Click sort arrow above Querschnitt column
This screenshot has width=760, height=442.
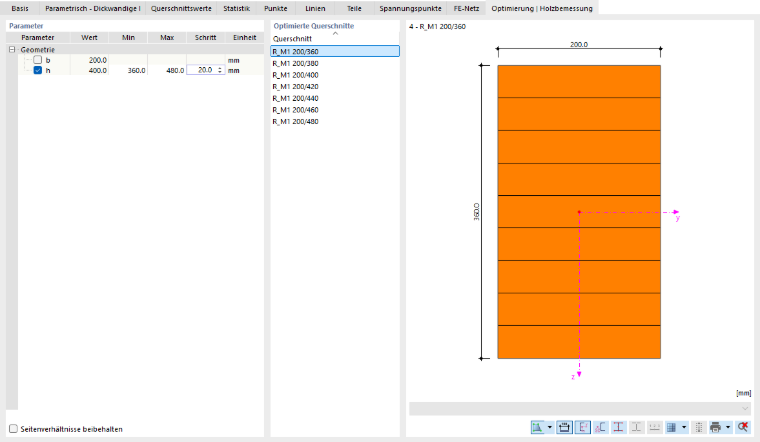[x=335, y=33]
